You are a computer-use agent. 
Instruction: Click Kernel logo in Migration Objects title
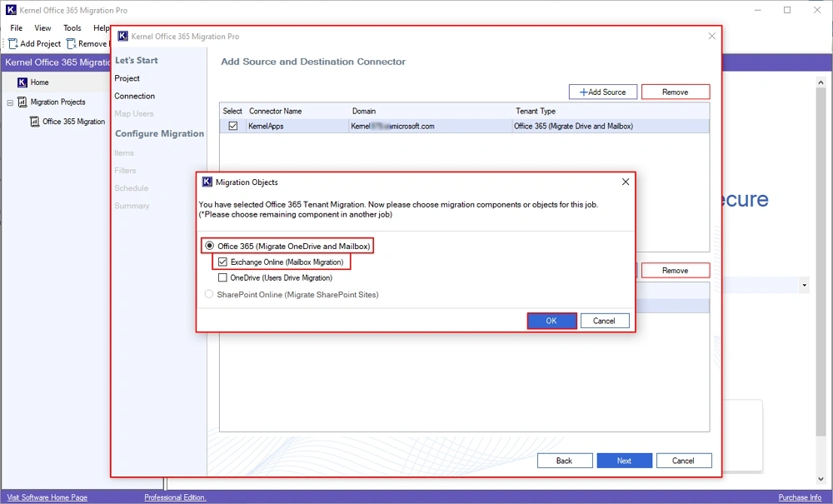pyautogui.click(x=207, y=182)
